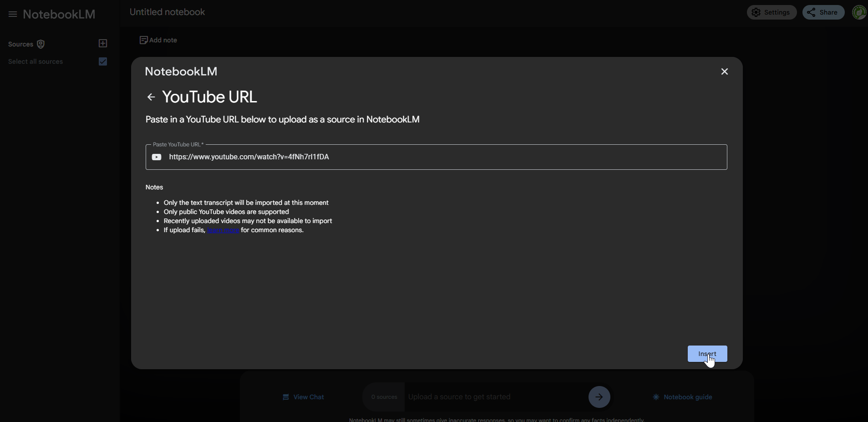Open the learn more link
Viewport: 868px width, 422px height.
pyautogui.click(x=223, y=230)
